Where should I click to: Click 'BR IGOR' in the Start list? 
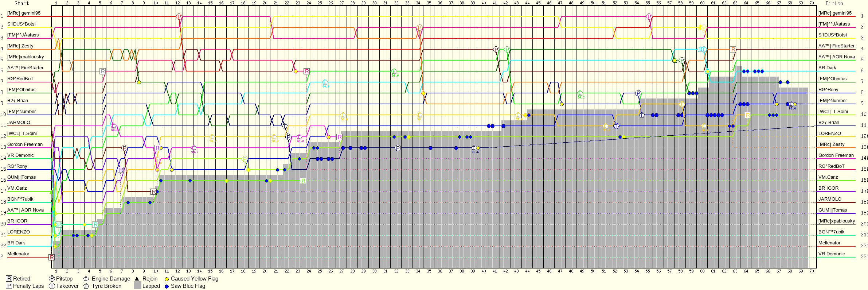click(17, 221)
